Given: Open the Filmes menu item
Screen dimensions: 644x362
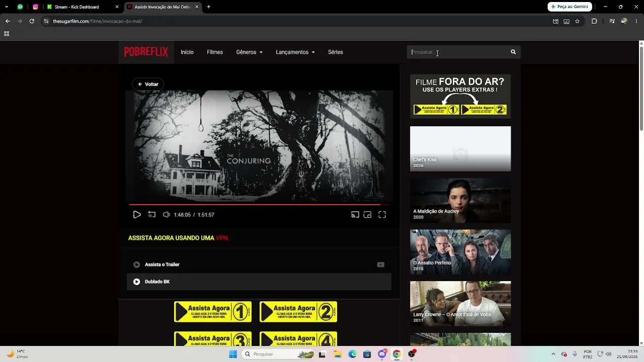Looking at the screenshot, I should [x=215, y=52].
